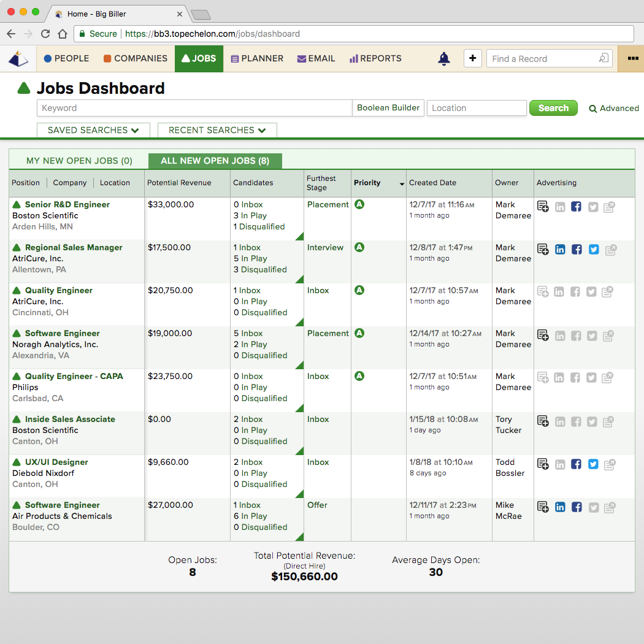This screenshot has height=644, width=644.
Task: Switch to My New Open Jobs tab
Action: click(79, 161)
